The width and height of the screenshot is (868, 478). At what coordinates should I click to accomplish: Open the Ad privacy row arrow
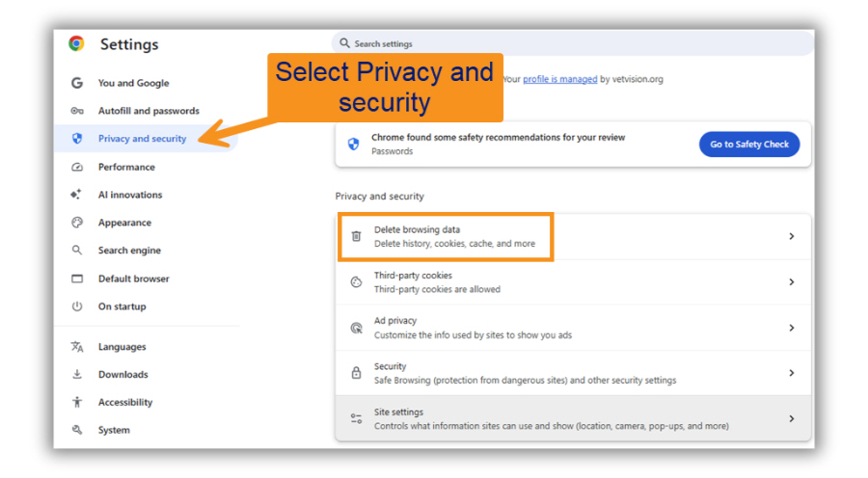791,328
